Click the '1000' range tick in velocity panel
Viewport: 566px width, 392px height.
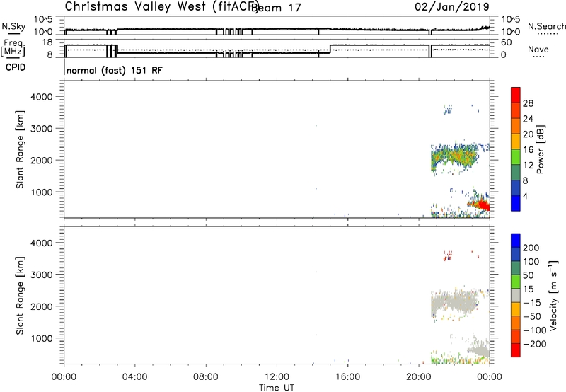[x=42, y=338]
